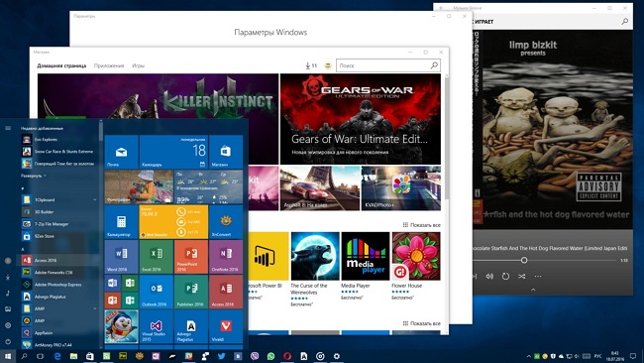Launch the PowerPoint 2016 tile
Image resolution: width=644 pixels, height=363 pixels.
[191, 257]
